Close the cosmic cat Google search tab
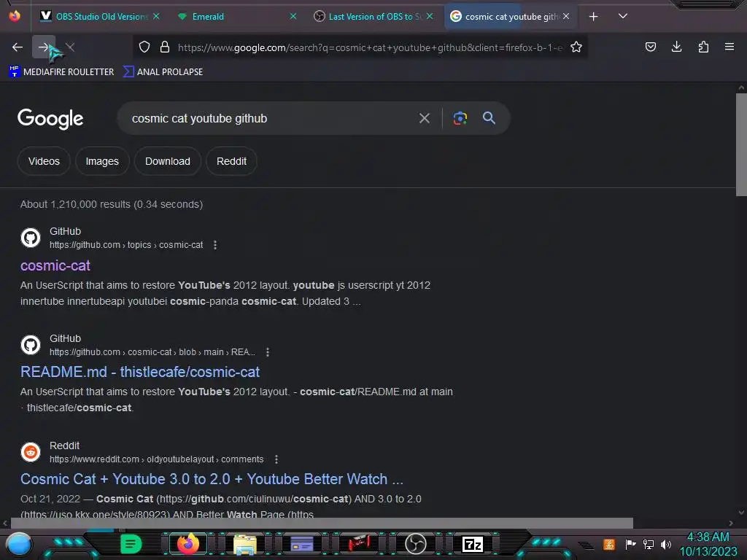This screenshot has height=560, width=747. [x=566, y=16]
